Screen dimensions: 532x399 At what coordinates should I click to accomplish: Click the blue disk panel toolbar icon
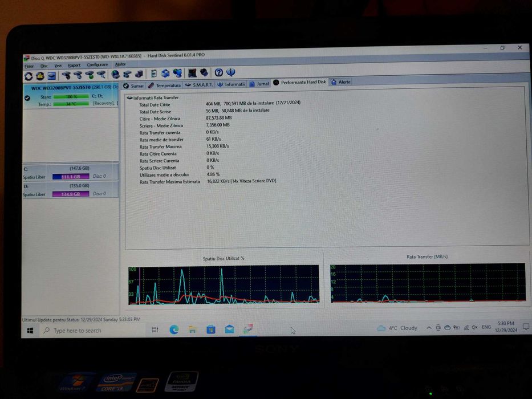pos(51,76)
